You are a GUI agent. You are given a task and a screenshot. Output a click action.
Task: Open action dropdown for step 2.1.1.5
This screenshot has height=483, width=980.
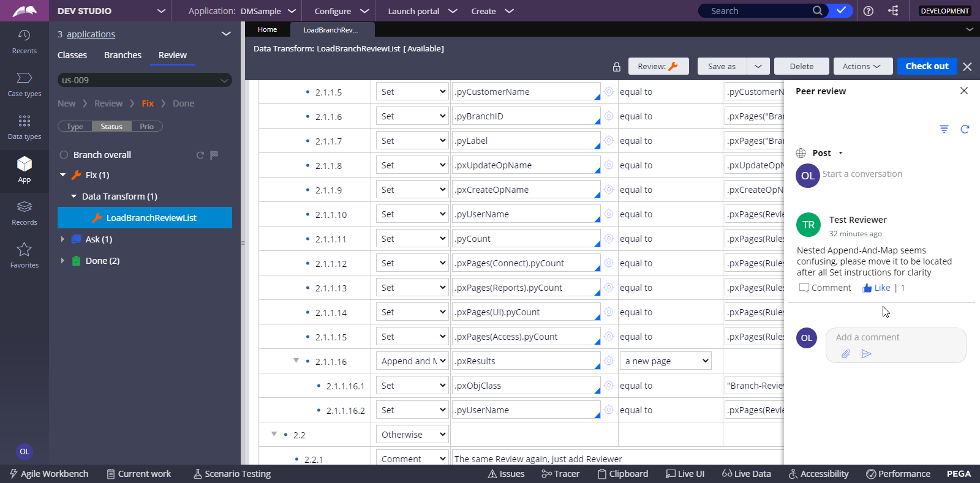pos(412,92)
